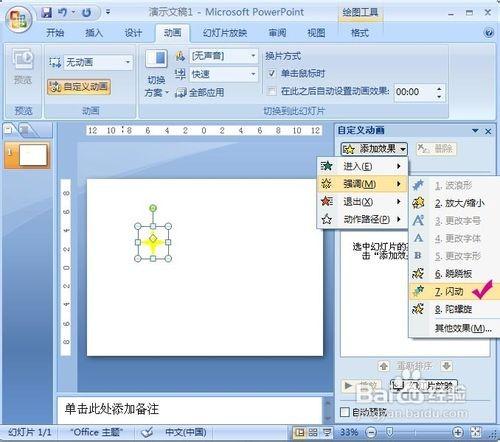
Task: Select slide 1 thumbnail
Action: (x=33, y=155)
